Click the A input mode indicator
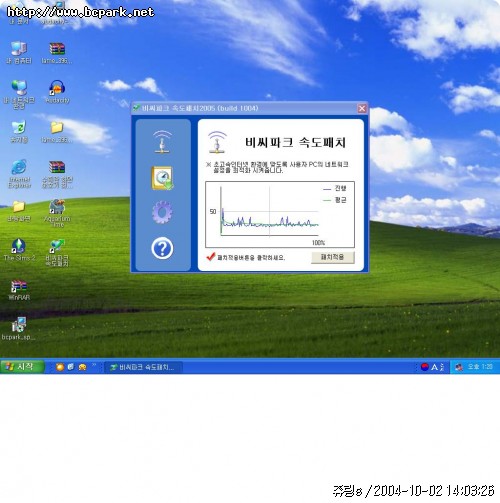 click(434, 367)
